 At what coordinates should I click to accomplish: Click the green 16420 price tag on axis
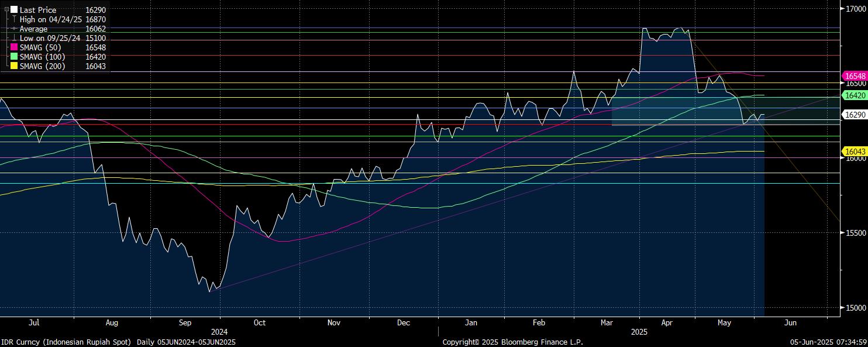click(x=855, y=95)
